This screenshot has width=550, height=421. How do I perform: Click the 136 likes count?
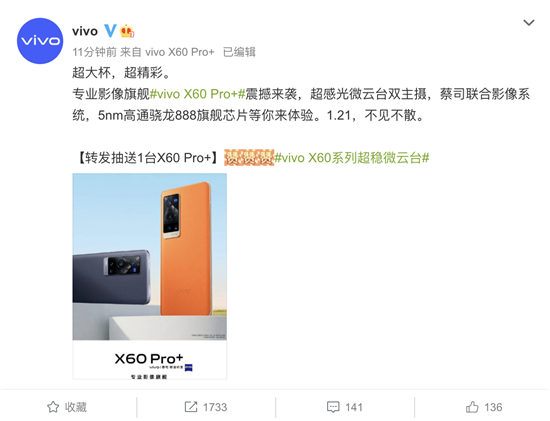[x=493, y=407]
